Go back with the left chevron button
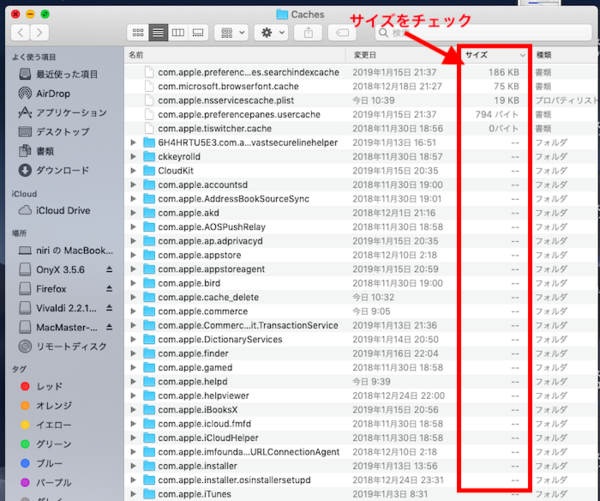The width and height of the screenshot is (600, 501). pos(21,33)
